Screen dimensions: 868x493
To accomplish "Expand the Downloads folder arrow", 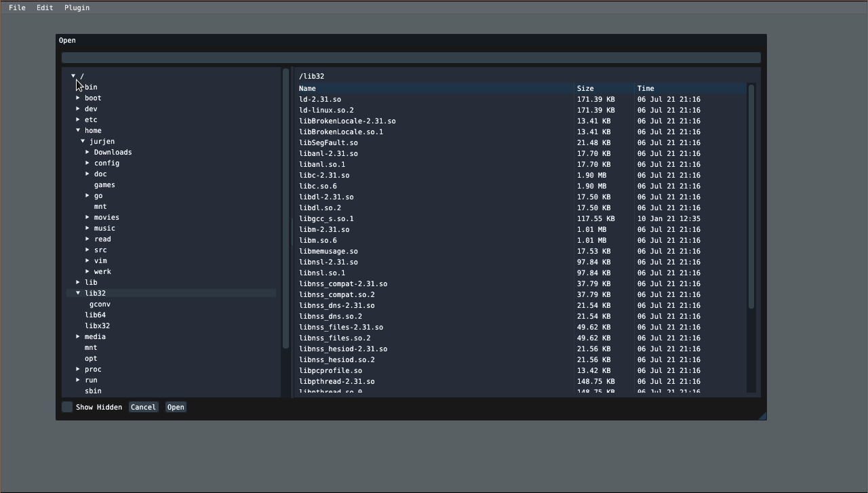I will (87, 152).
